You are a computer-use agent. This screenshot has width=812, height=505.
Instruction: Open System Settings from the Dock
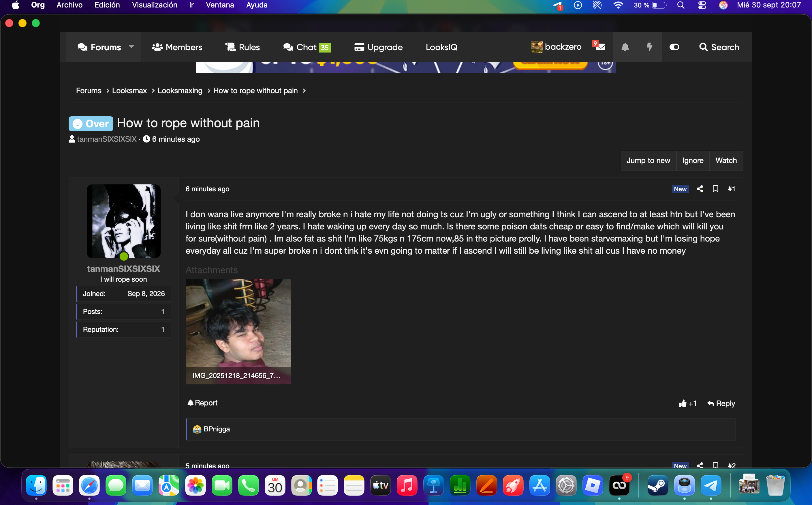tap(566, 485)
